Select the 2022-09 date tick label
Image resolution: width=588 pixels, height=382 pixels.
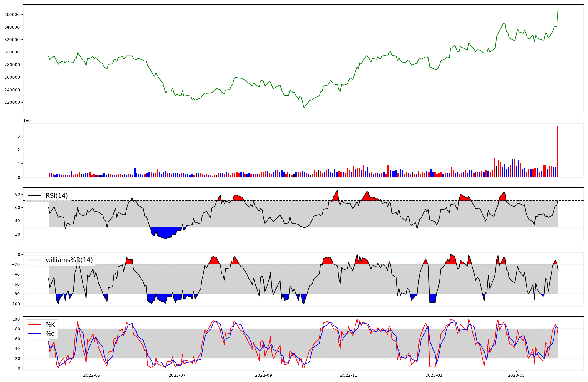(263, 375)
